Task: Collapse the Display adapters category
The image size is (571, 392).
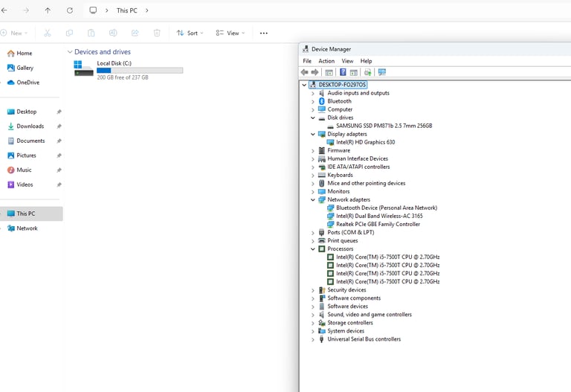Action: click(x=313, y=134)
